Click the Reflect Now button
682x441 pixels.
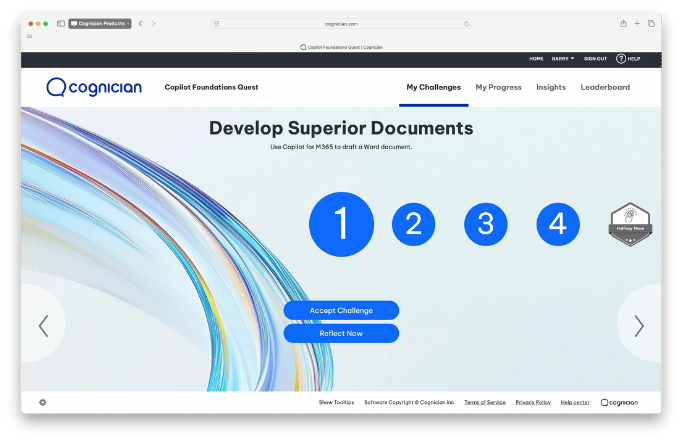tap(341, 333)
